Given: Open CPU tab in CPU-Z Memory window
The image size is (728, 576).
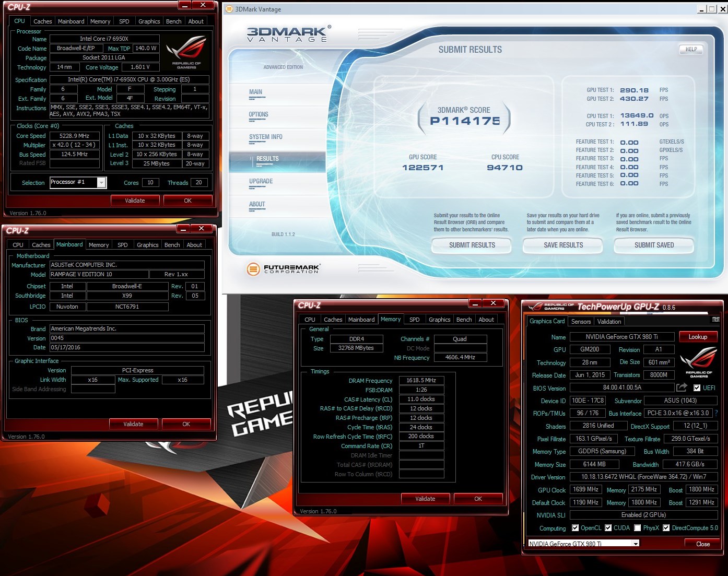Looking at the screenshot, I should 310,320.
